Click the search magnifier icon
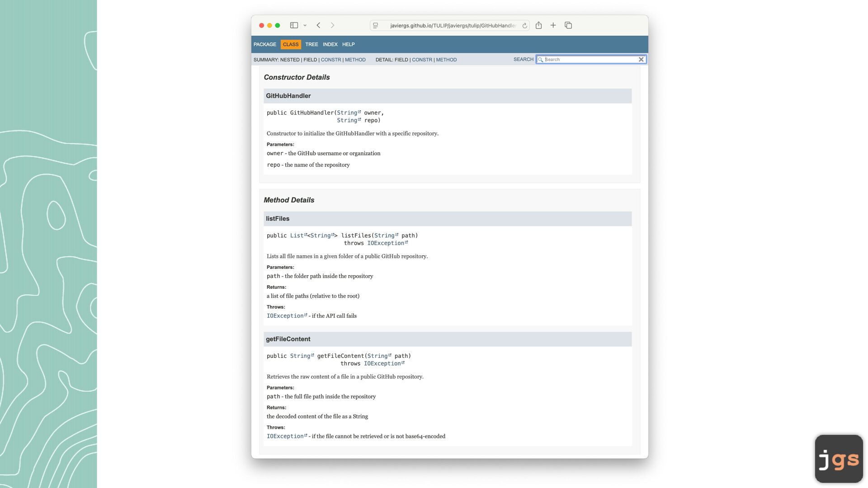Screen dimensions: 868x488 540,60
